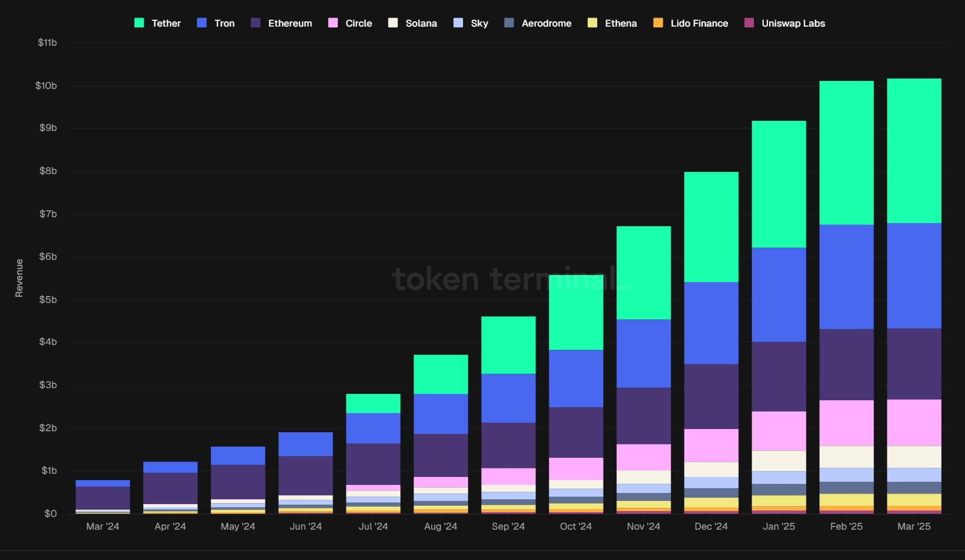Select the Tether segment in Dec '24 bar

(711, 227)
